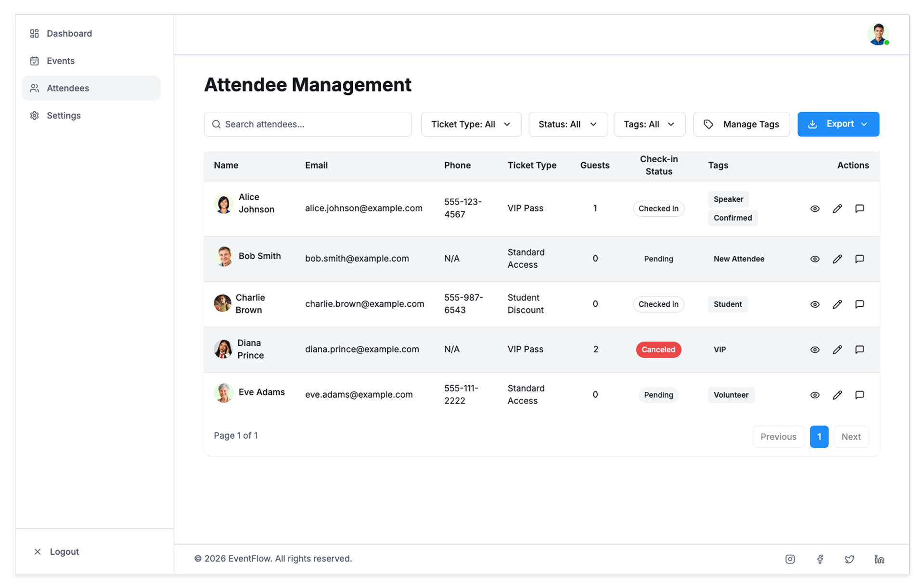Open comment icon for Bob Smith
The image size is (924, 586).
pos(860,259)
